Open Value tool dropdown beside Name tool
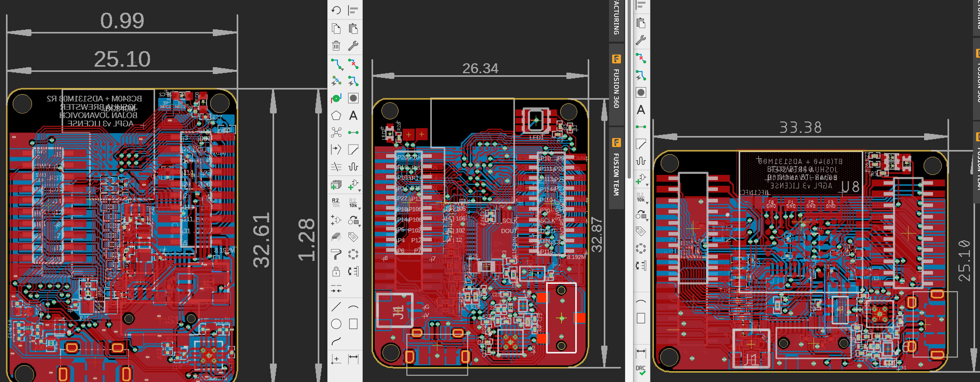 tap(360, 209)
